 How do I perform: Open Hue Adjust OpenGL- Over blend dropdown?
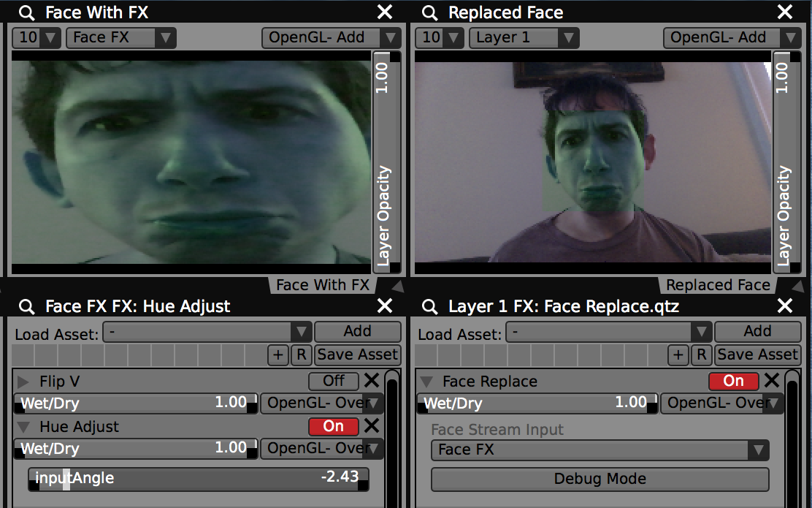[321, 449]
